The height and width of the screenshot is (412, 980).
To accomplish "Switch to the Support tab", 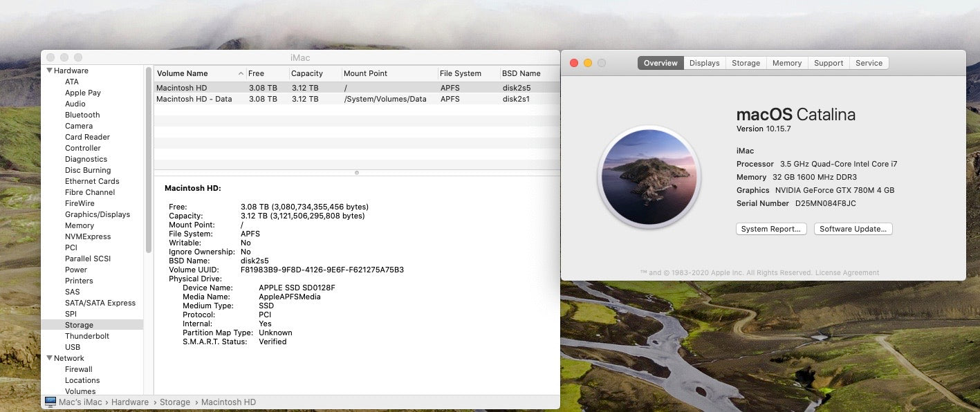I will pos(828,62).
